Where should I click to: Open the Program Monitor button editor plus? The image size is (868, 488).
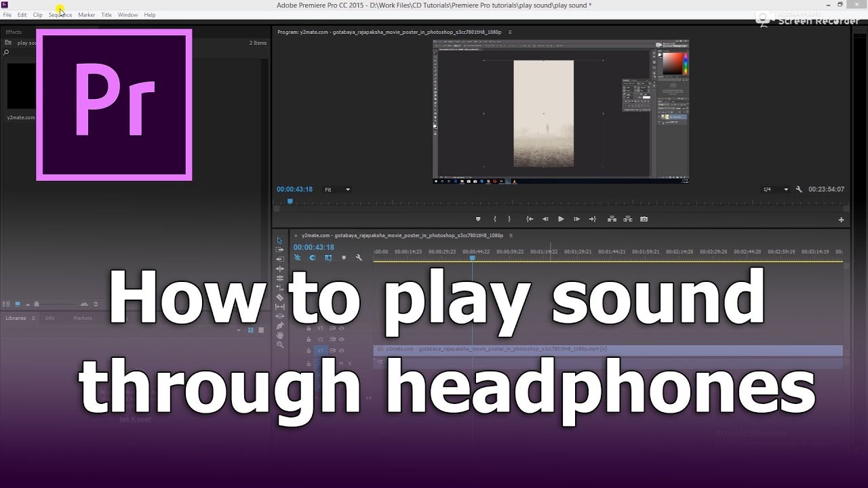tap(842, 220)
